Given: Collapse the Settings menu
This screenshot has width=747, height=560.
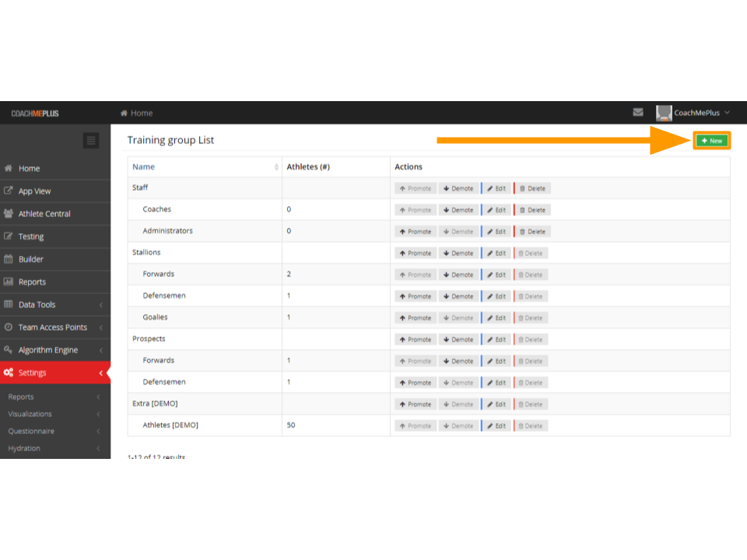Looking at the screenshot, I should (55, 373).
